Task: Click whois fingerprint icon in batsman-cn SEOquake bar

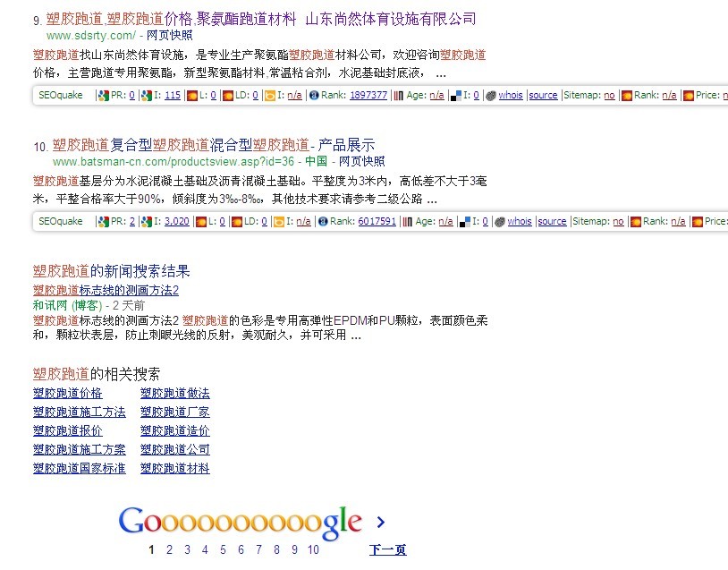Action: pos(500,222)
